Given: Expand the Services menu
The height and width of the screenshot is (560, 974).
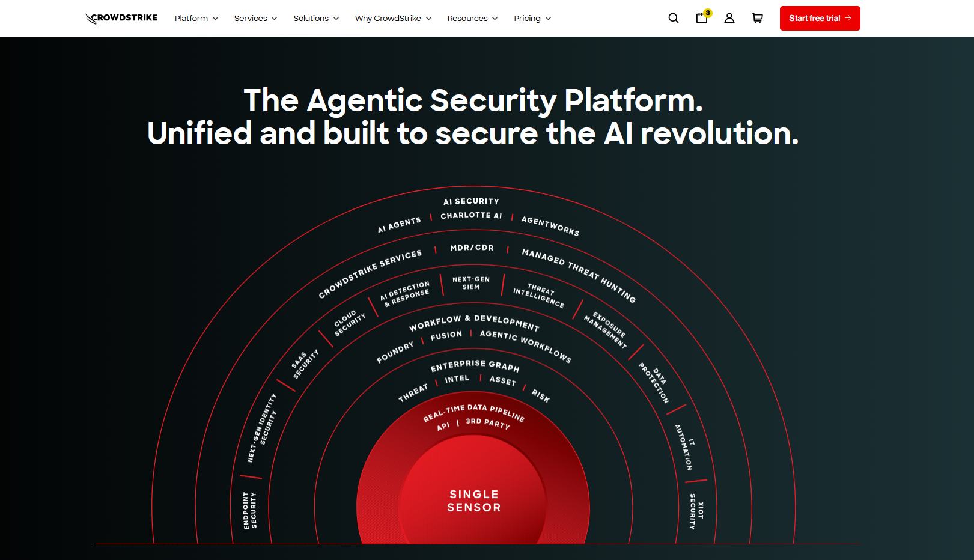Looking at the screenshot, I should [x=256, y=19].
